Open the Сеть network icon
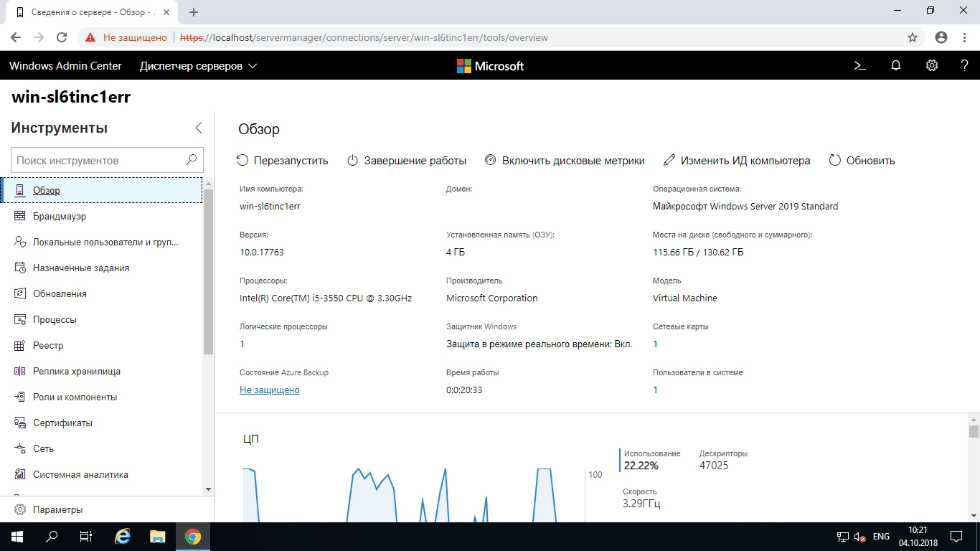 [x=20, y=448]
